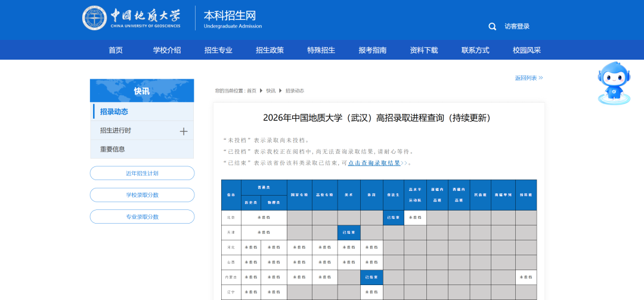Screen dimensions: 644x300
Task: Click 未投档 in 北京 高水平运动队 column
Action: [x=415, y=218]
